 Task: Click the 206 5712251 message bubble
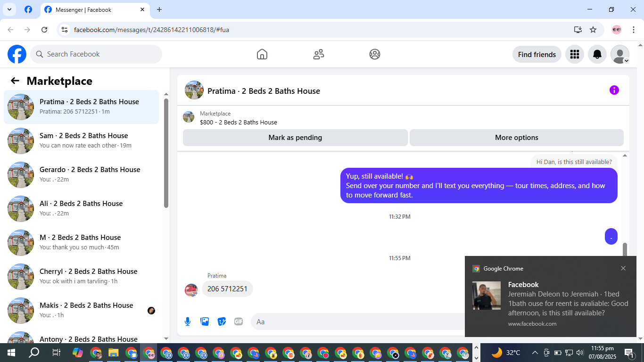pyautogui.click(x=227, y=289)
